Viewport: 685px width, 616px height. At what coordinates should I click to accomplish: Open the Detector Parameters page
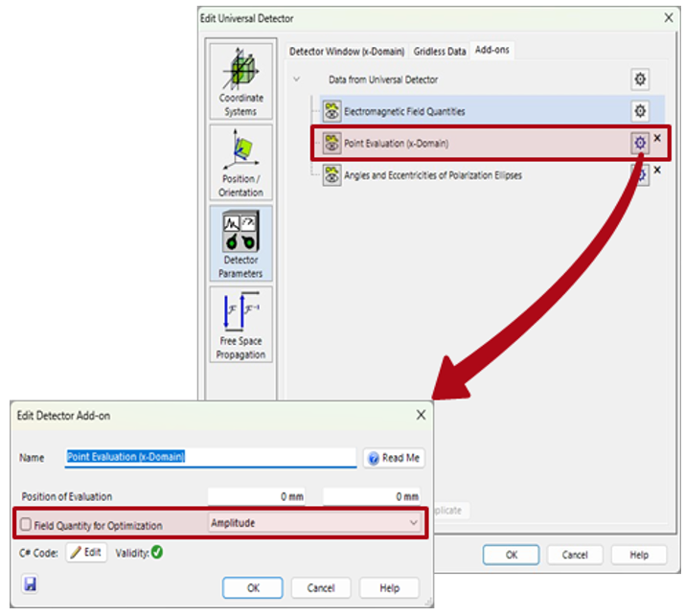click(240, 242)
